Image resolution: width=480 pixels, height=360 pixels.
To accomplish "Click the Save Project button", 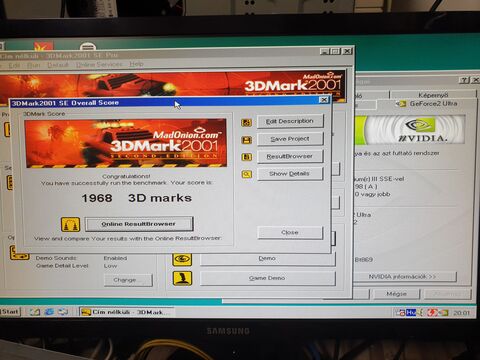I will (290, 139).
